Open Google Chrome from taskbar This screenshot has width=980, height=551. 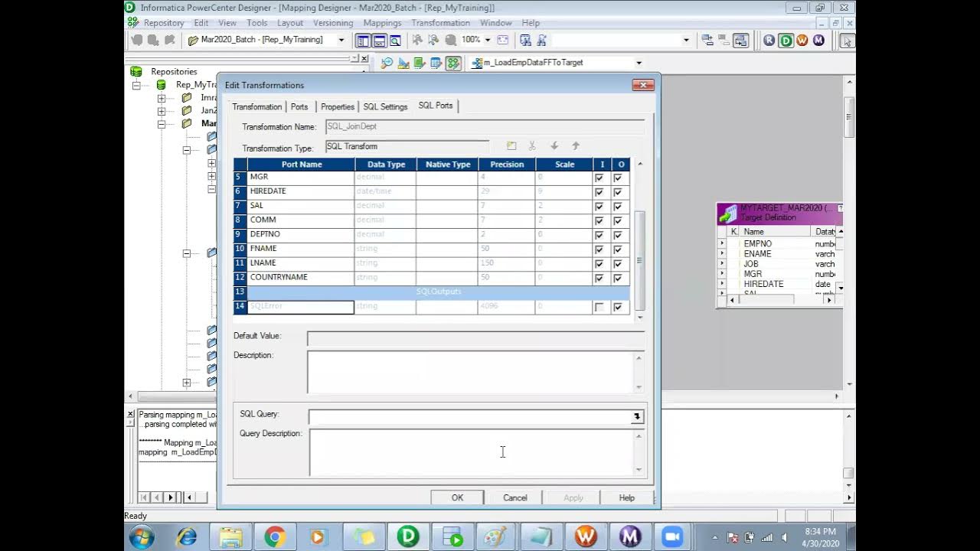pyautogui.click(x=275, y=537)
